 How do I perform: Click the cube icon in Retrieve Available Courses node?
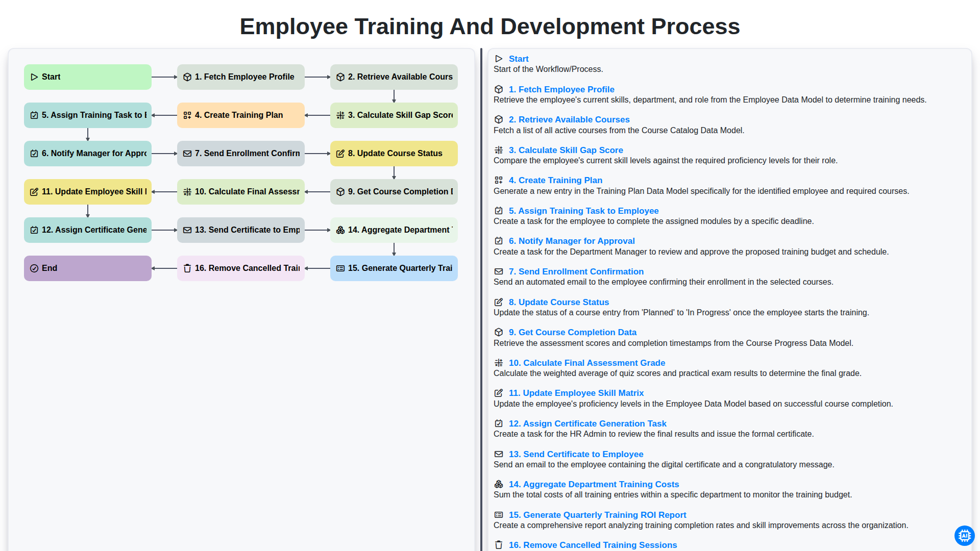point(340,77)
